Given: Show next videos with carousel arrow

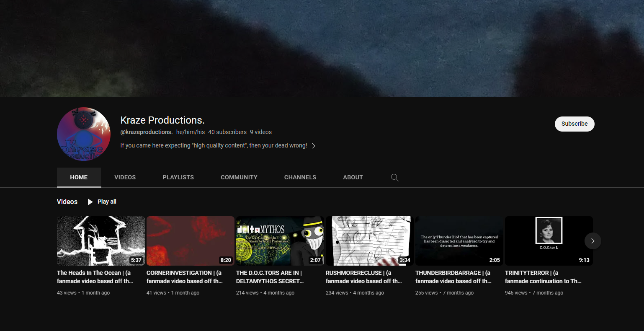Looking at the screenshot, I should 593,241.
